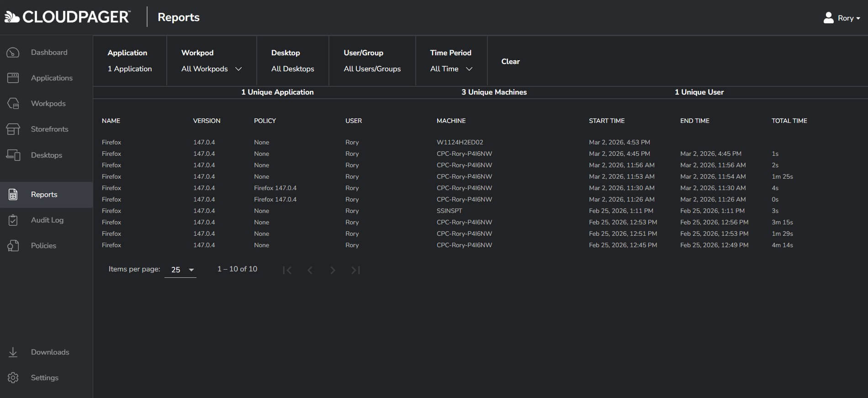Click total time 4m 14s
Viewport: 868px width, 398px height.
tap(782, 245)
